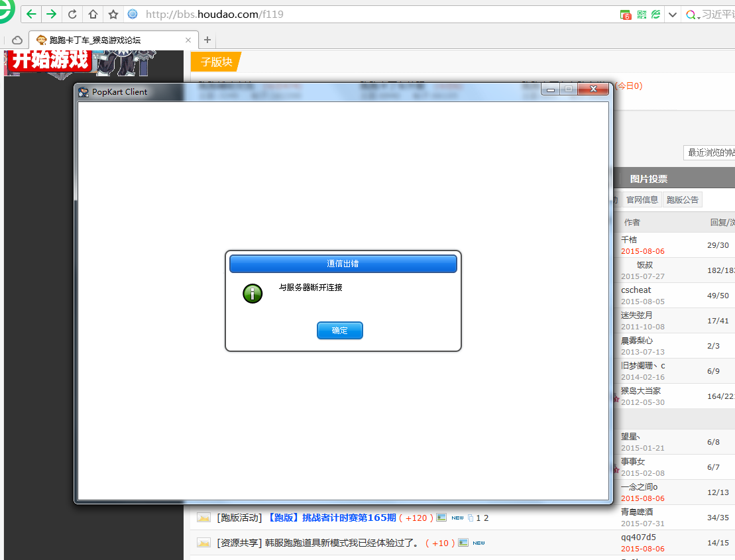
Task: Open author 千桔 profile link
Action: [x=629, y=239]
